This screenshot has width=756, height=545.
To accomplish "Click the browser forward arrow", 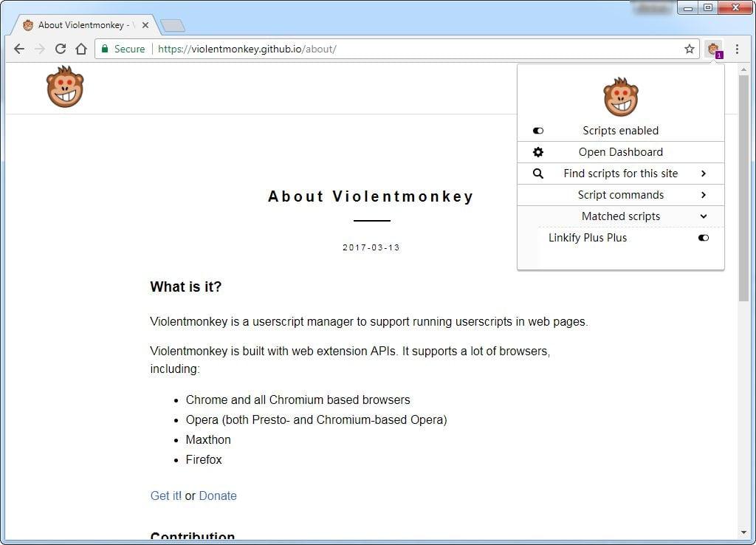I will [x=40, y=49].
